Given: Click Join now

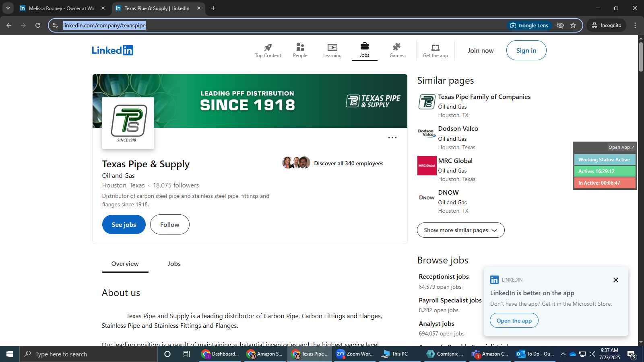Looking at the screenshot, I should tap(480, 50).
